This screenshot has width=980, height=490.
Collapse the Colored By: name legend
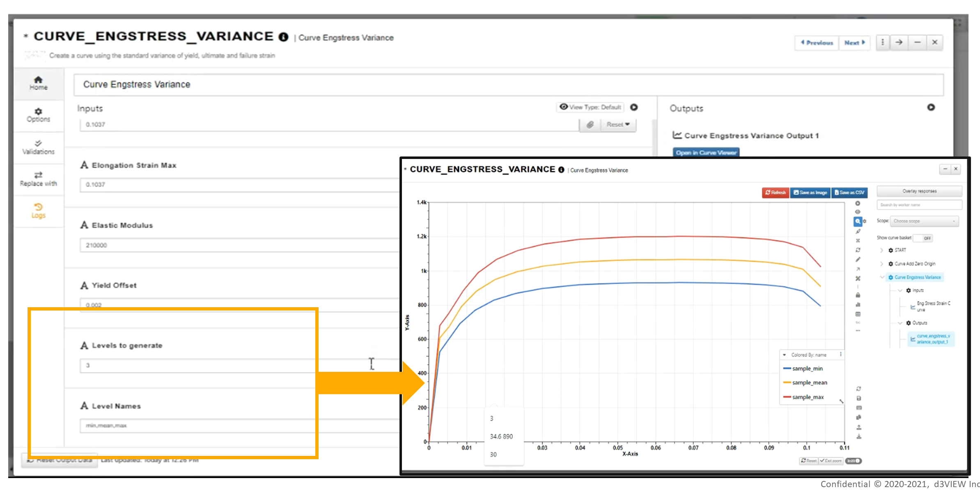pos(785,355)
